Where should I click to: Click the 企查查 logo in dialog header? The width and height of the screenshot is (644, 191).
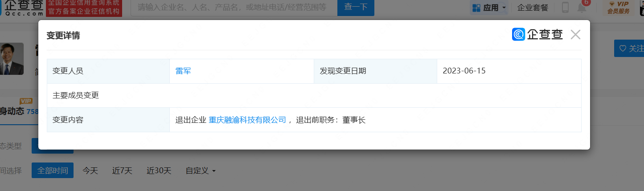(537, 34)
